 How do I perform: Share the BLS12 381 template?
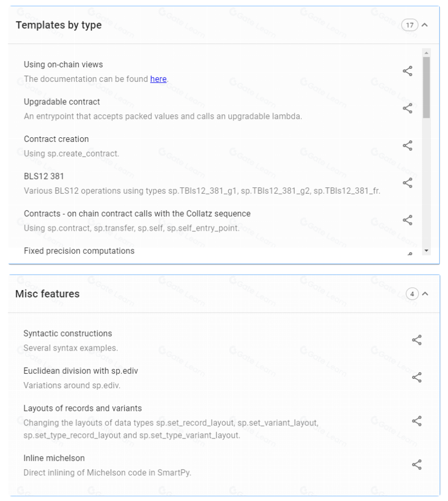[407, 183]
